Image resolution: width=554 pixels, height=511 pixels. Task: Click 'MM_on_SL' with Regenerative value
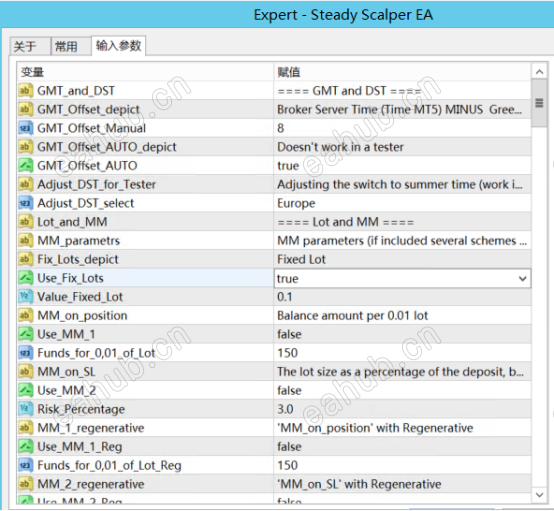coord(359,484)
